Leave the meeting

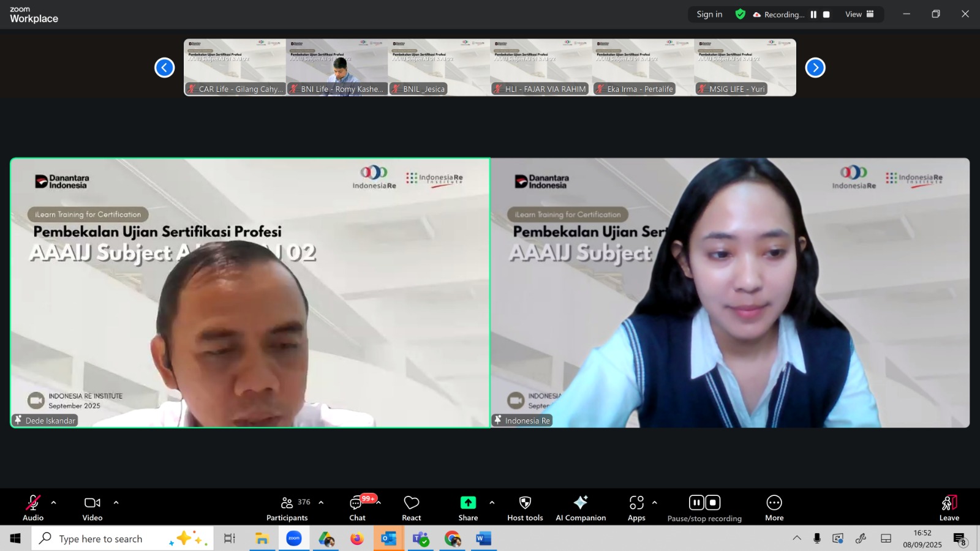click(x=949, y=508)
